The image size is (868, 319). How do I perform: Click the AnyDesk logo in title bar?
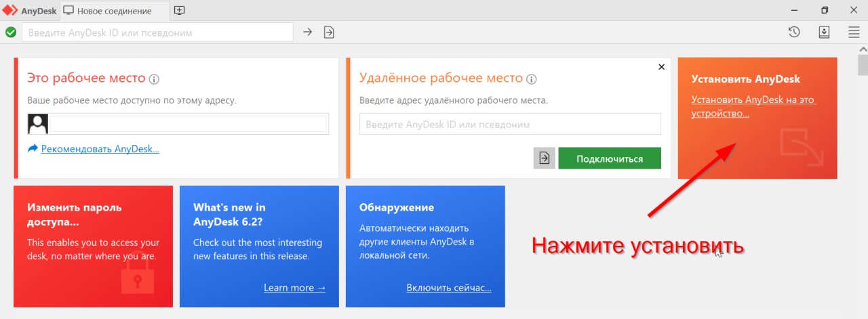coord(9,10)
